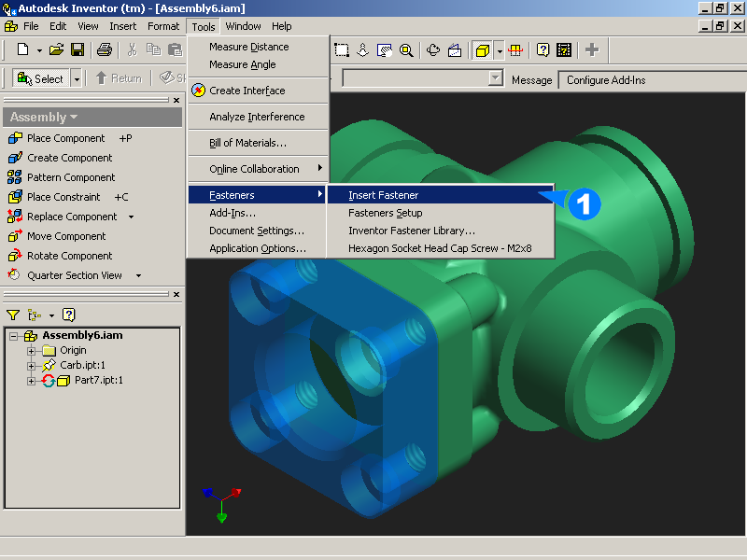Click the New document icon
Viewport: 747px width, 560px height.
(x=22, y=49)
